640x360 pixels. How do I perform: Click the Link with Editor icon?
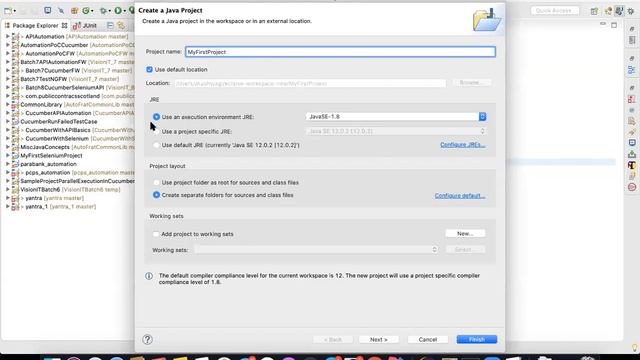click(121, 25)
